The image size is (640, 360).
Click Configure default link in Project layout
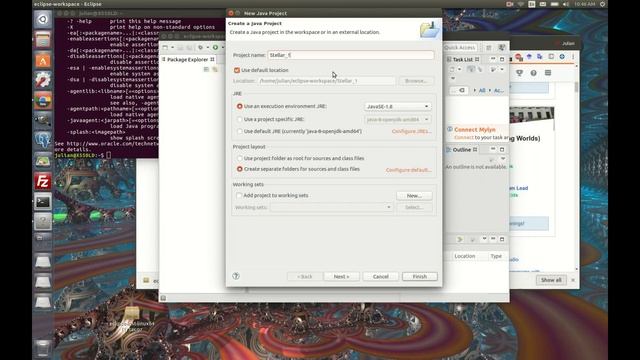[x=408, y=170]
